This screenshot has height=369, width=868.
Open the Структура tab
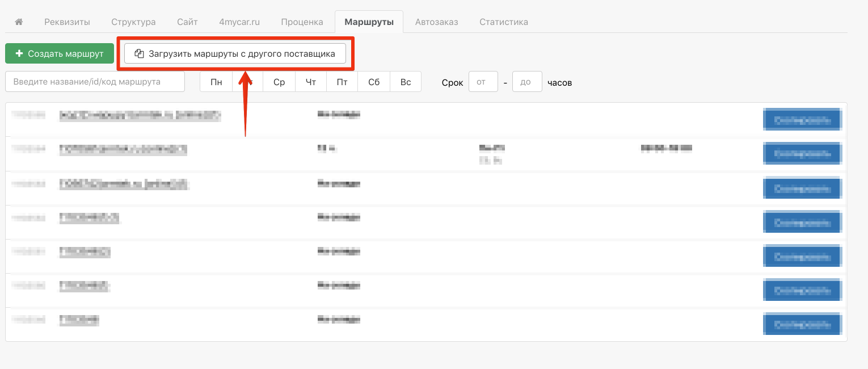pyautogui.click(x=133, y=22)
